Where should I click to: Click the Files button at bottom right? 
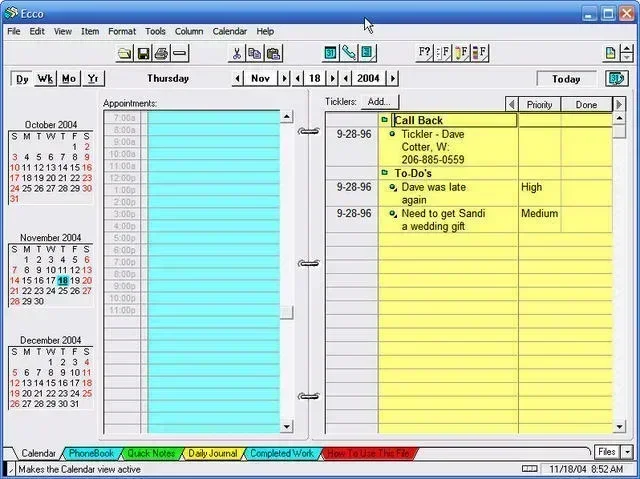[x=607, y=452]
